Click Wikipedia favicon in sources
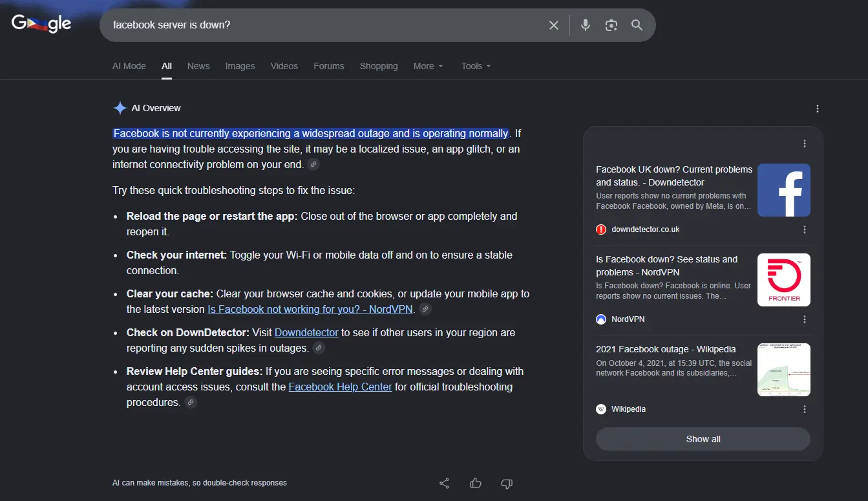Screen dimensions: 868x501 coord(601,409)
